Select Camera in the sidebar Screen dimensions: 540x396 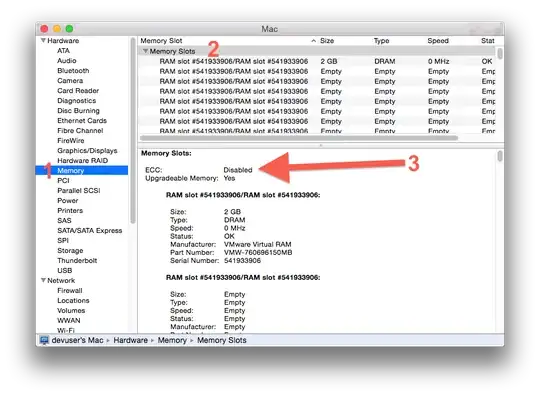click(x=70, y=81)
